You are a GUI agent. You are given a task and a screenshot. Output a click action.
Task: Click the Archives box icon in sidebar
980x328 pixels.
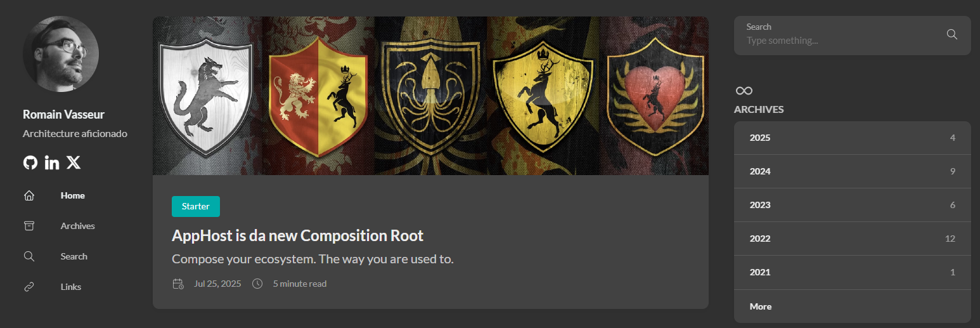(29, 226)
